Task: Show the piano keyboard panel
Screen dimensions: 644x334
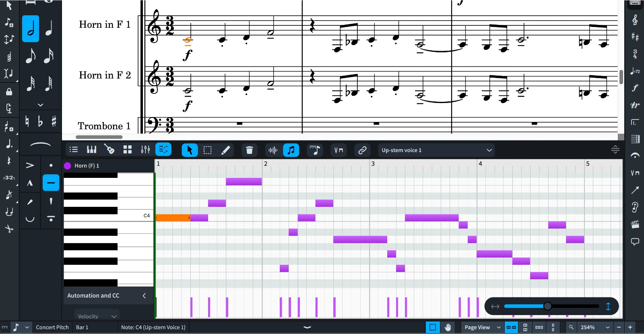Action: 91,150
